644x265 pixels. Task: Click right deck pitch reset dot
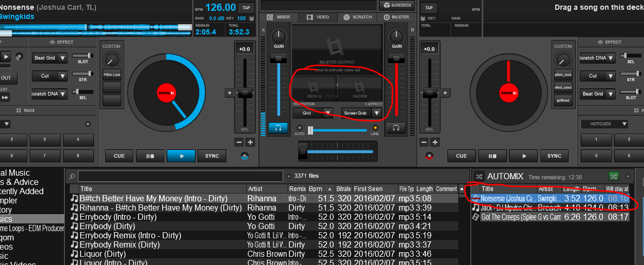(444, 93)
